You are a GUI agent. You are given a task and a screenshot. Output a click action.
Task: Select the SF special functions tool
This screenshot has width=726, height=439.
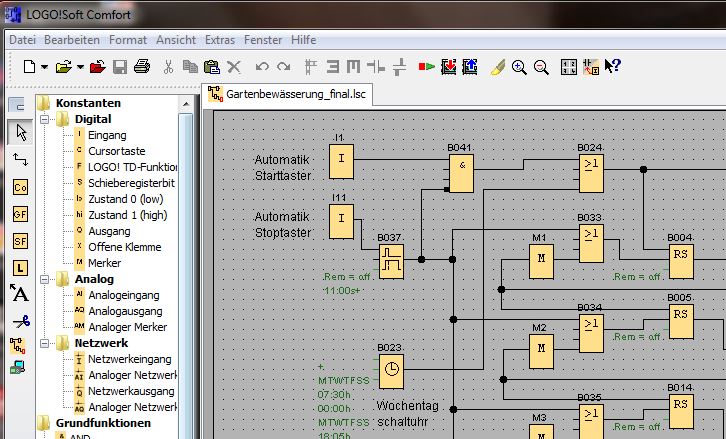pos(20,240)
